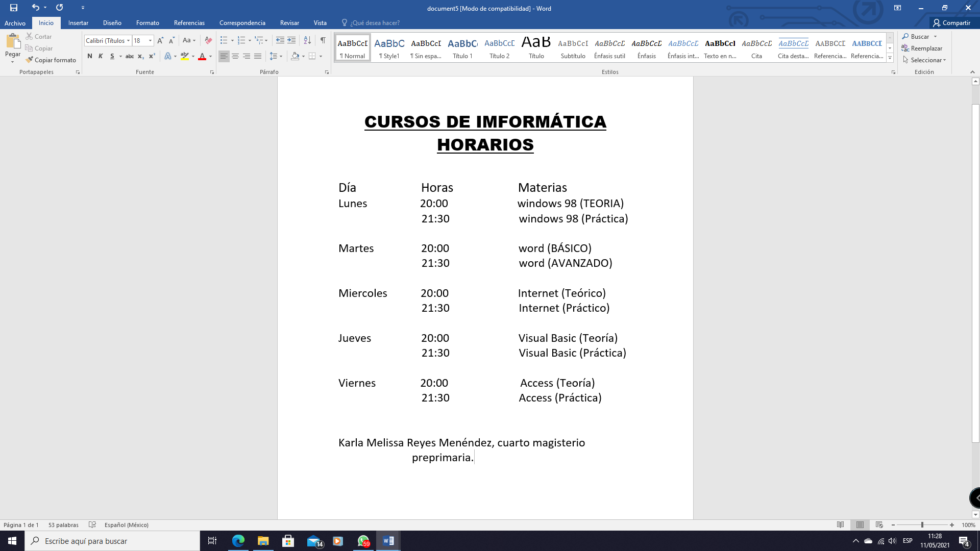Toggle superscript formatting
The width and height of the screenshot is (980, 551).
coord(152,56)
